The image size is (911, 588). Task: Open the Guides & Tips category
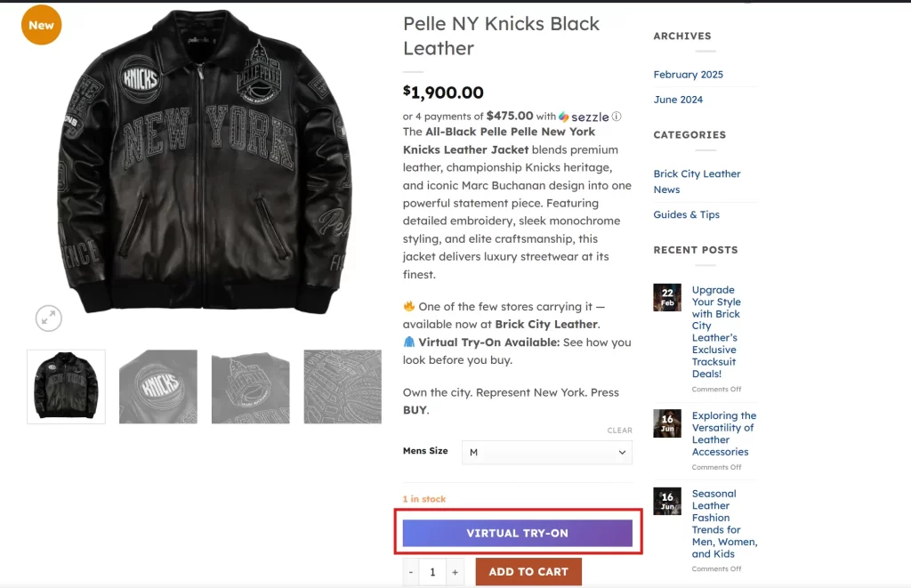point(686,214)
